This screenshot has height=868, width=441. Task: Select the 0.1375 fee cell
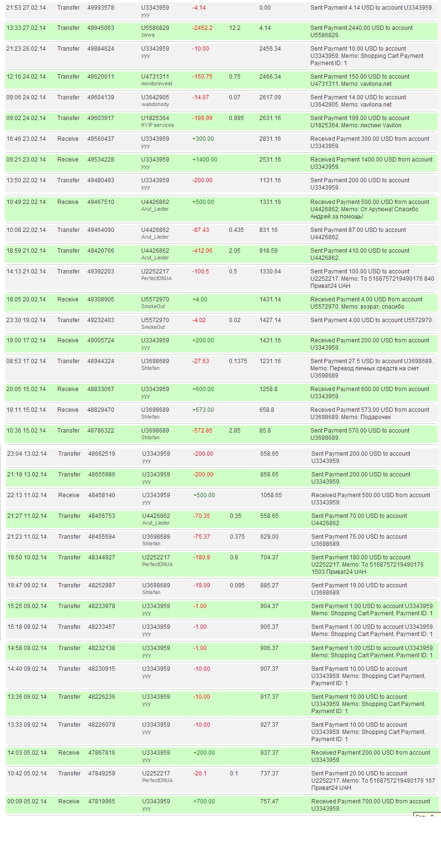(x=238, y=361)
